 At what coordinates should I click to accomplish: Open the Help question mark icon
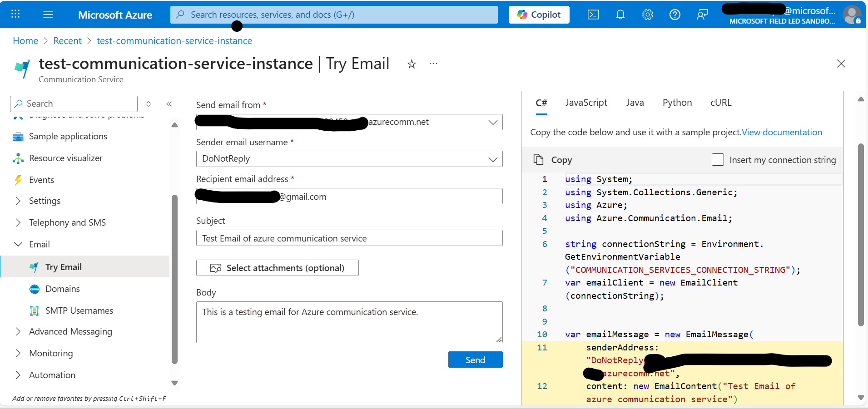coord(675,15)
